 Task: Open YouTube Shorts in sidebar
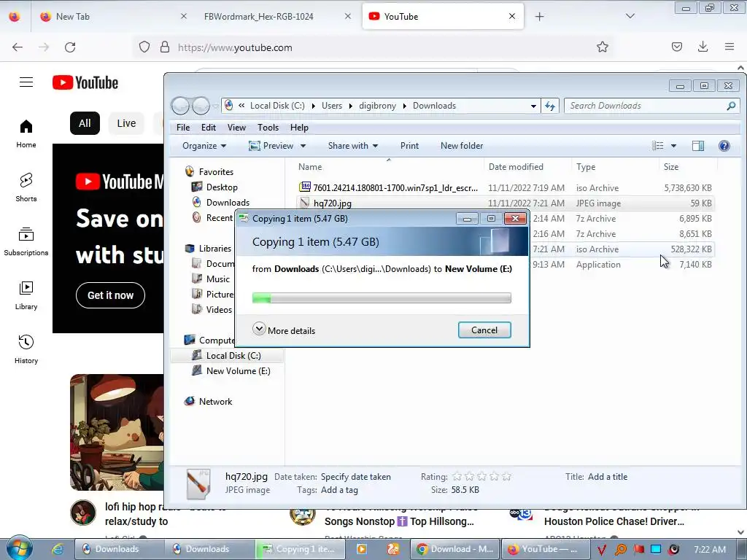pos(26,187)
